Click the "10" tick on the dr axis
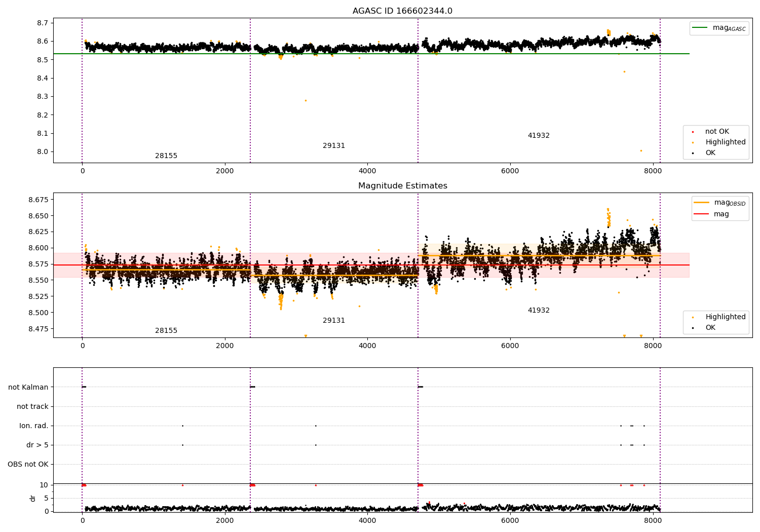Image resolution: width=760 pixels, height=532 pixels. [44, 485]
